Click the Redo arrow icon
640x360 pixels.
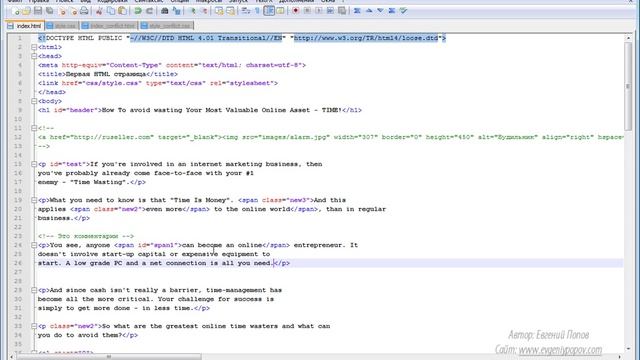[149, 11]
